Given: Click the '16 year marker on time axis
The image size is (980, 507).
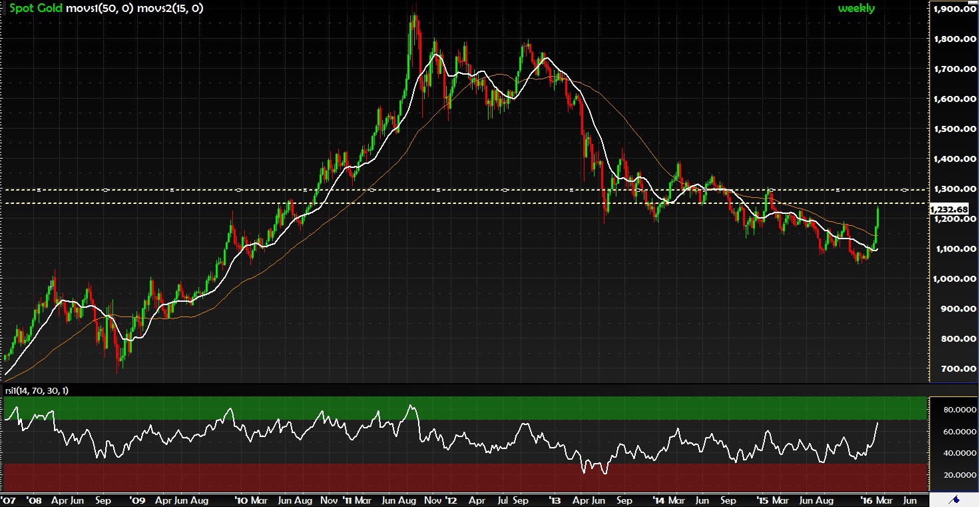Looking at the screenshot, I should (x=867, y=499).
